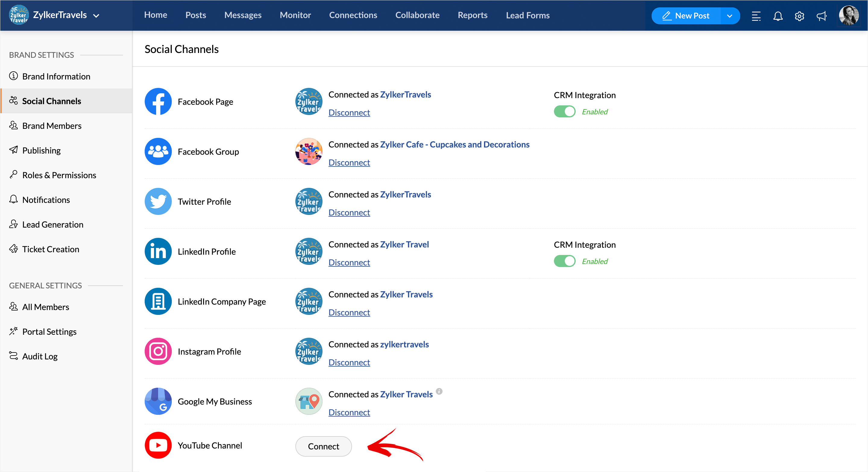This screenshot has width=868, height=472.
Task: Click the Instagram Profile logo icon
Action: tap(158, 351)
